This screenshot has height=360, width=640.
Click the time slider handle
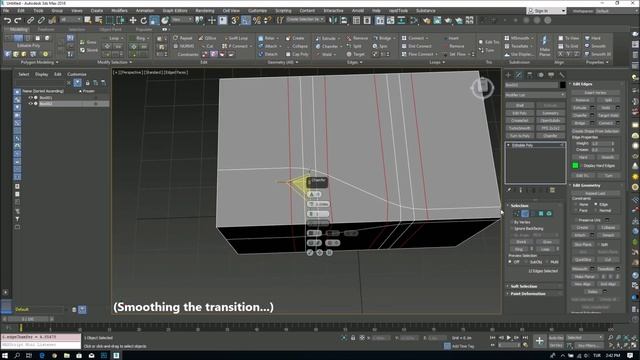coord(28,319)
